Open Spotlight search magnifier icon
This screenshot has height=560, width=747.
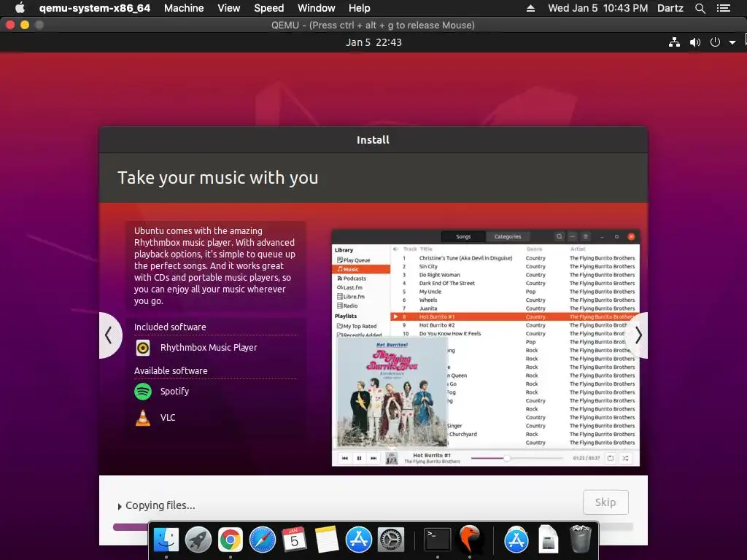click(x=700, y=8)
